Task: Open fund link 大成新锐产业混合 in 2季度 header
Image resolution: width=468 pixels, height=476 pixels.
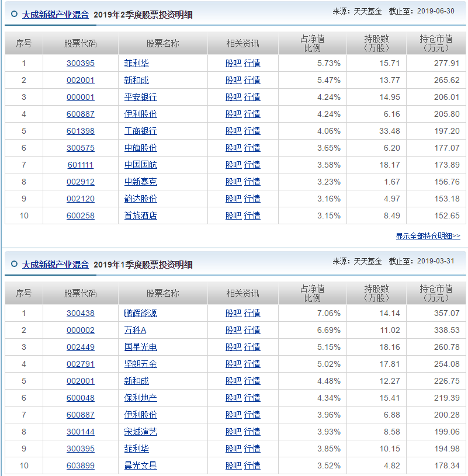Action: click(x=56, y=15)
